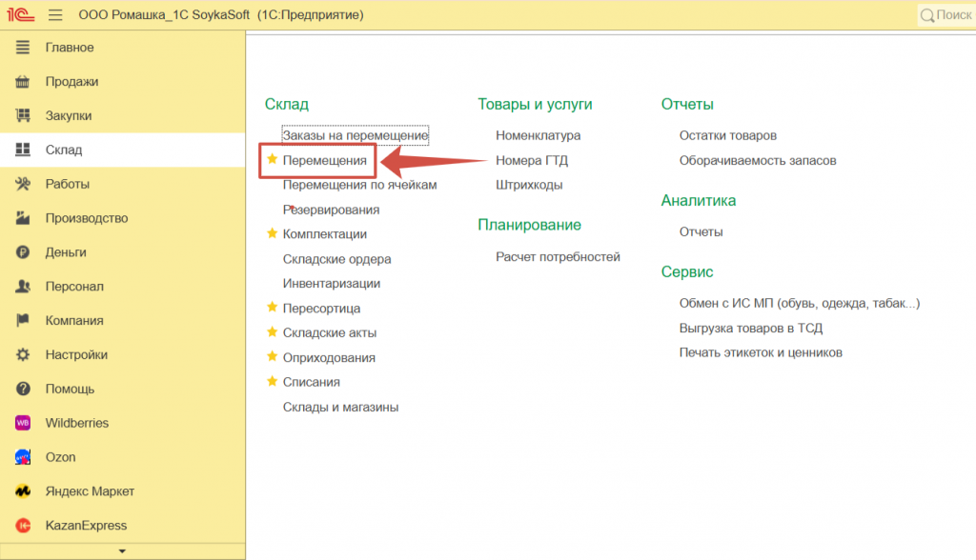Click the Ozon sidebar icon
The image size is (976, 560).
pos(24,457)
